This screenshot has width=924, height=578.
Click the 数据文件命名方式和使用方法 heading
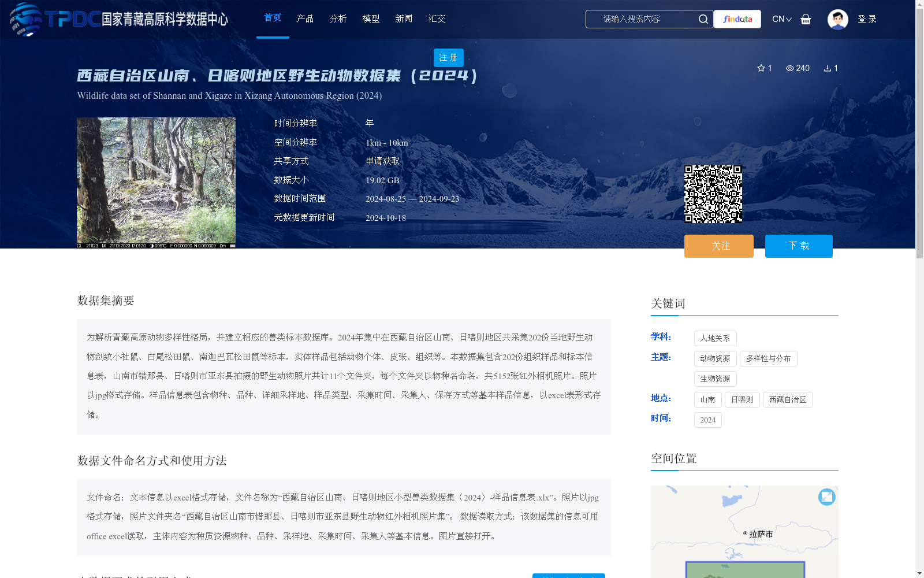coord(152,461)
